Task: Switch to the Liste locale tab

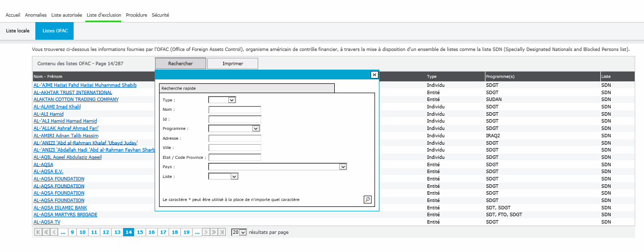Action: 18,31
